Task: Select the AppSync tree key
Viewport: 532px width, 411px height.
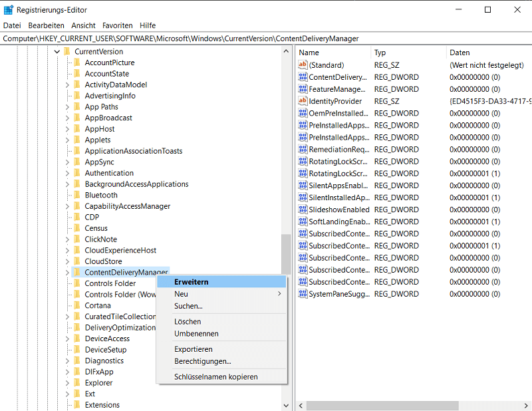Action: click(x=99, y=162)
